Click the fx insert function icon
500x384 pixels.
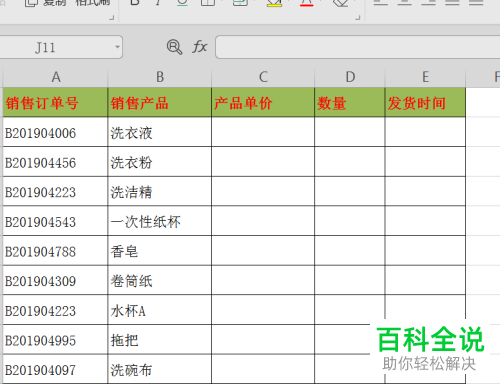200,47
